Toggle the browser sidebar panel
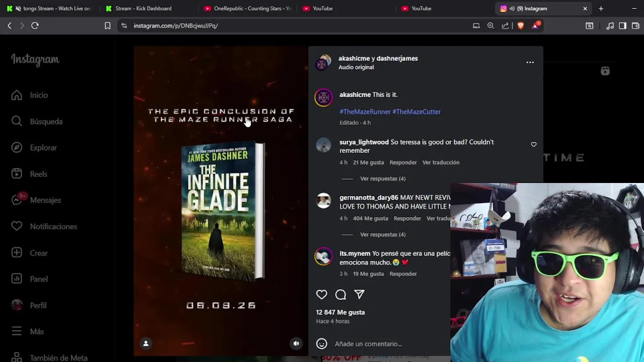Image resolution: width=644 pixels, height=362 pixels. tap(622, 26)
